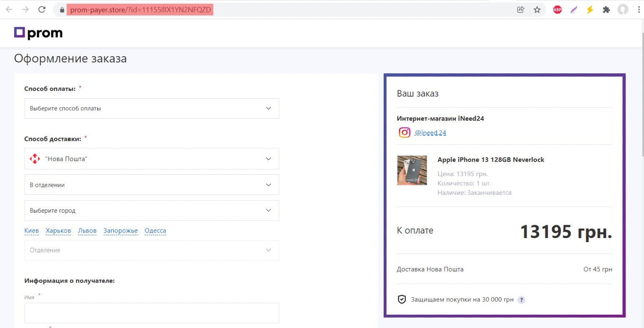644x328 pixels.
Task: Open the browser profile avatar
Action: click(623, 10)
